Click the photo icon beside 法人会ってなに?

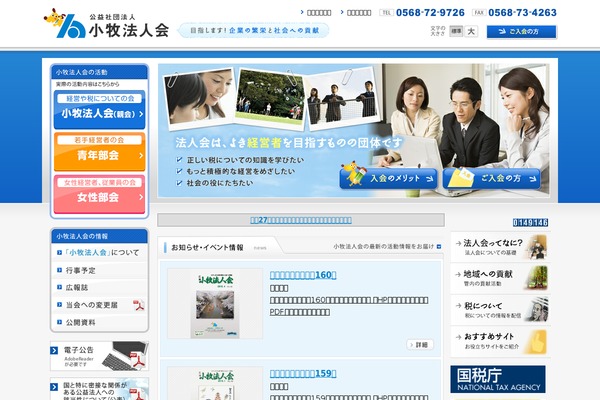(x=536, y=247)
